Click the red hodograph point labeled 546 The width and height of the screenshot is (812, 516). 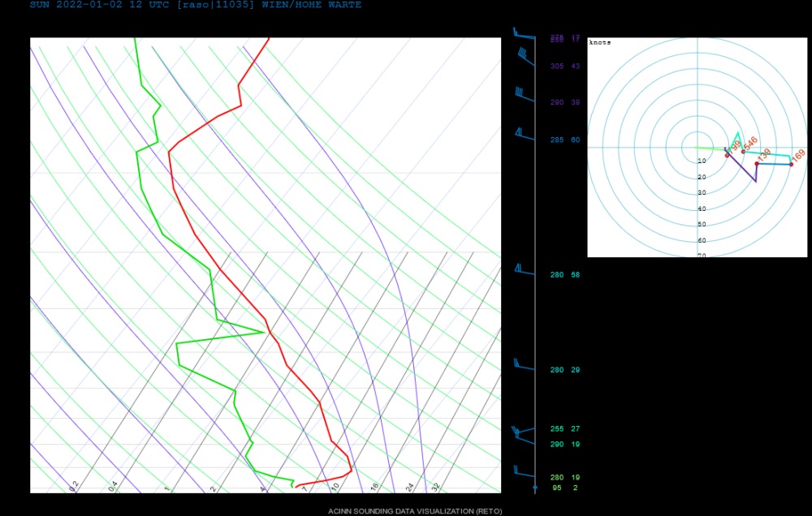(x=743, y=152)
